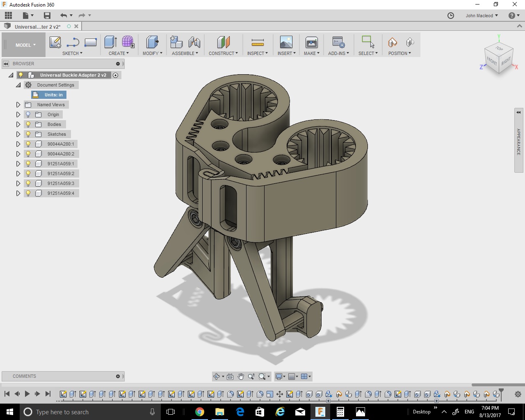Open the ADD-INS menu

(338, 53)
